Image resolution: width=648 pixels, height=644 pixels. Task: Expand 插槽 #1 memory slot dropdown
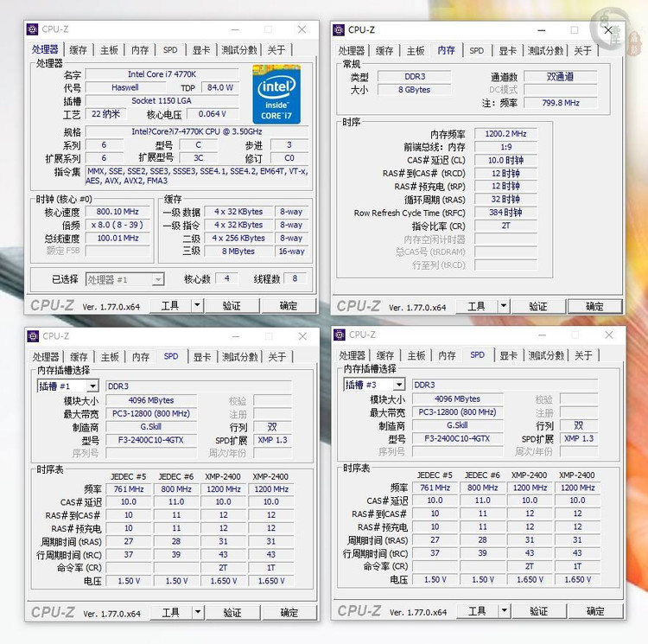tap(93, 386)
